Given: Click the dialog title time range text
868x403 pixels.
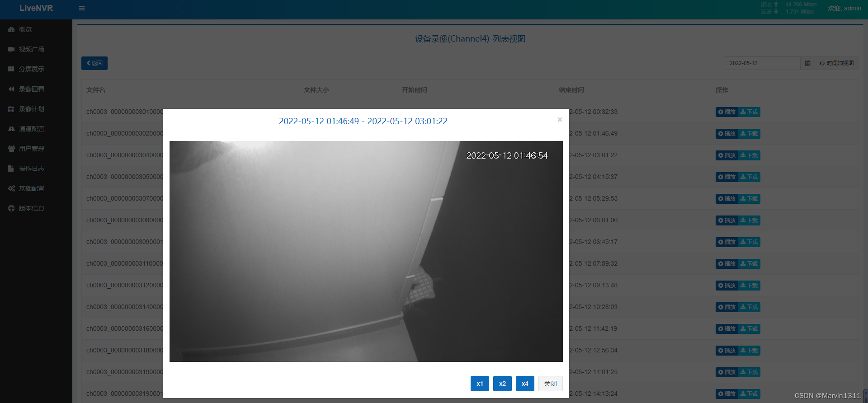Looking at the screenshot, I should tap(363, 121).
